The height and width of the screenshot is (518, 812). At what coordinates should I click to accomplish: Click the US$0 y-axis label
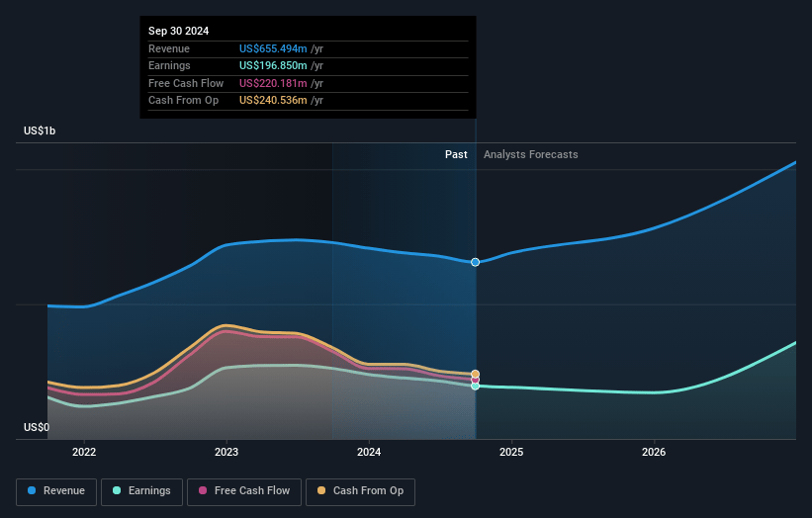pos(37,427)
